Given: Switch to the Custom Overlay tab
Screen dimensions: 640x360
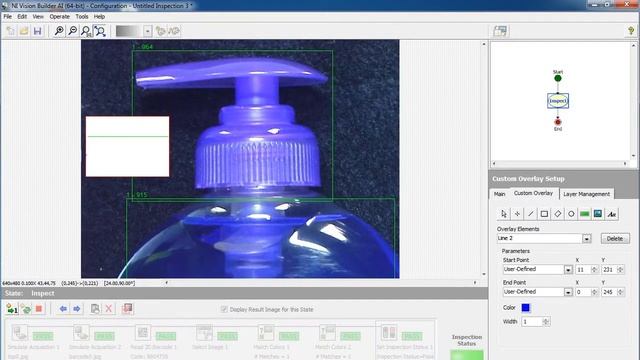Looking at the screenshot, I should tap(533, 193).
